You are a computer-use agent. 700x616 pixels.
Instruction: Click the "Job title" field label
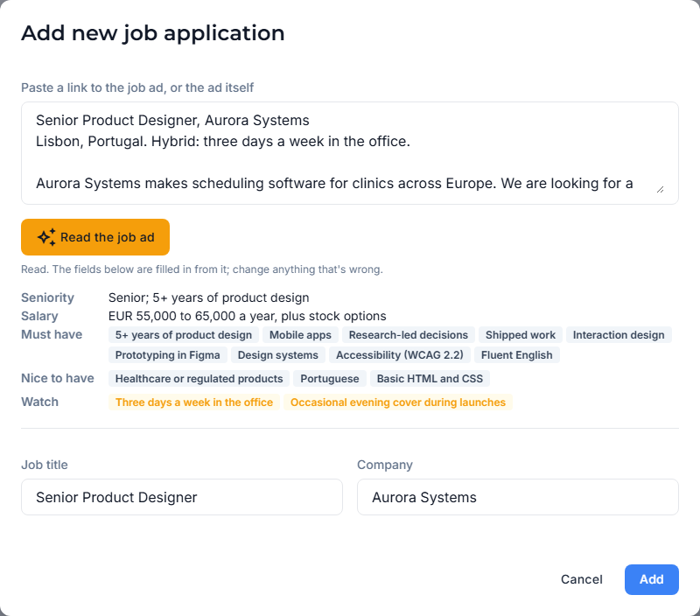45,465
